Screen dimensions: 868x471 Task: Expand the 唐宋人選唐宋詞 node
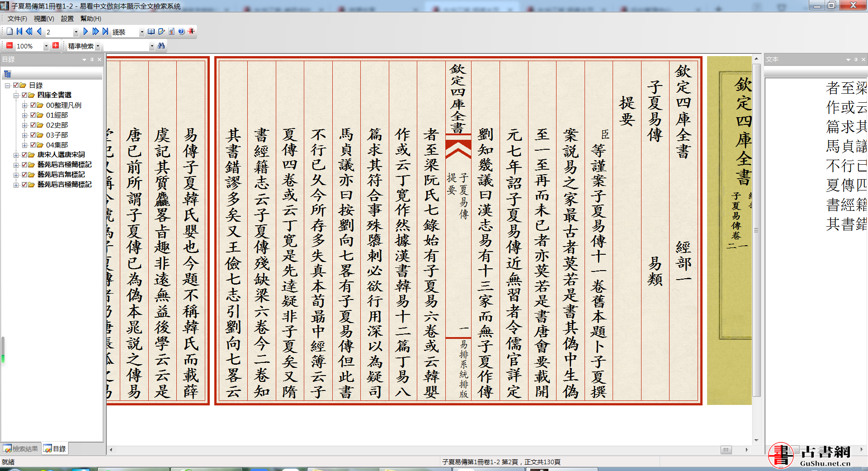coord(16,155)
